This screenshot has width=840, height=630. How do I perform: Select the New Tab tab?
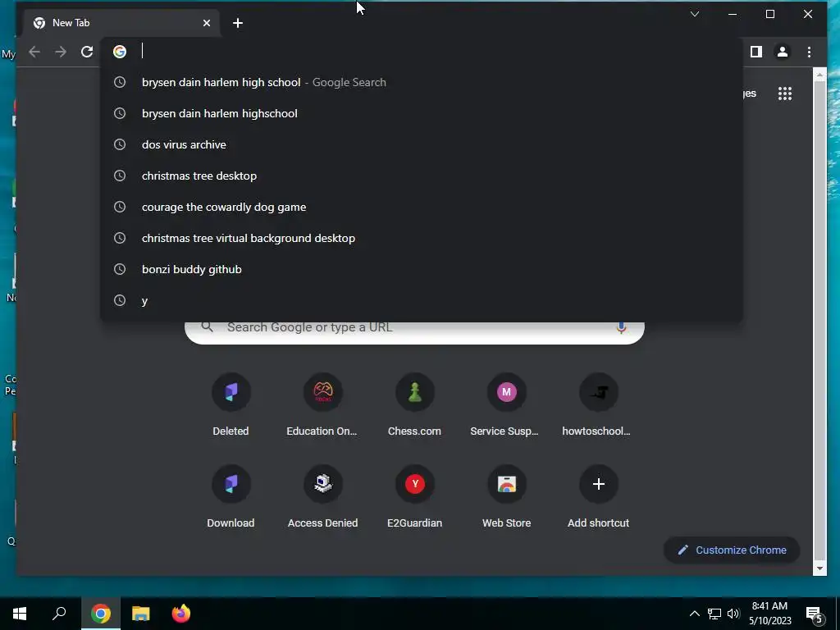pyautogui.click(x=121, y=23)
